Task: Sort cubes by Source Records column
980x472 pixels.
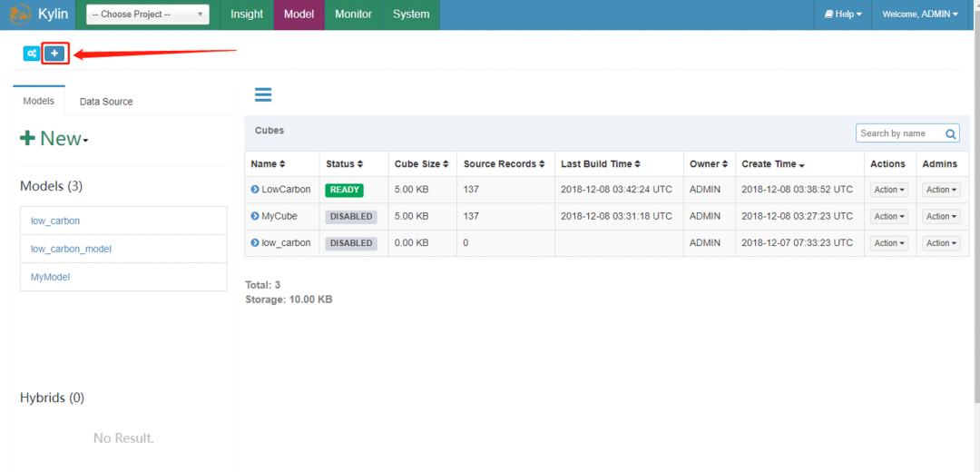Action: pyautogui.click(x=505, y=163)
